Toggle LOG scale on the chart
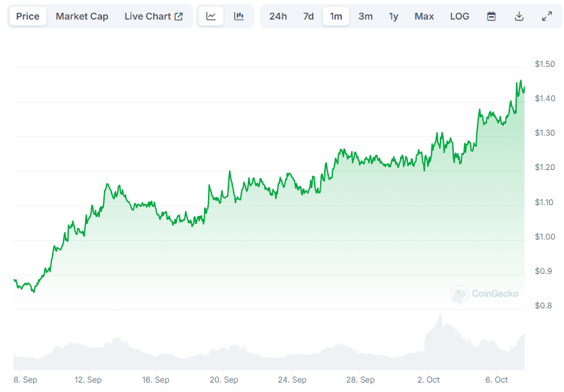Screen dimensions: 564x392 point(459,16)
